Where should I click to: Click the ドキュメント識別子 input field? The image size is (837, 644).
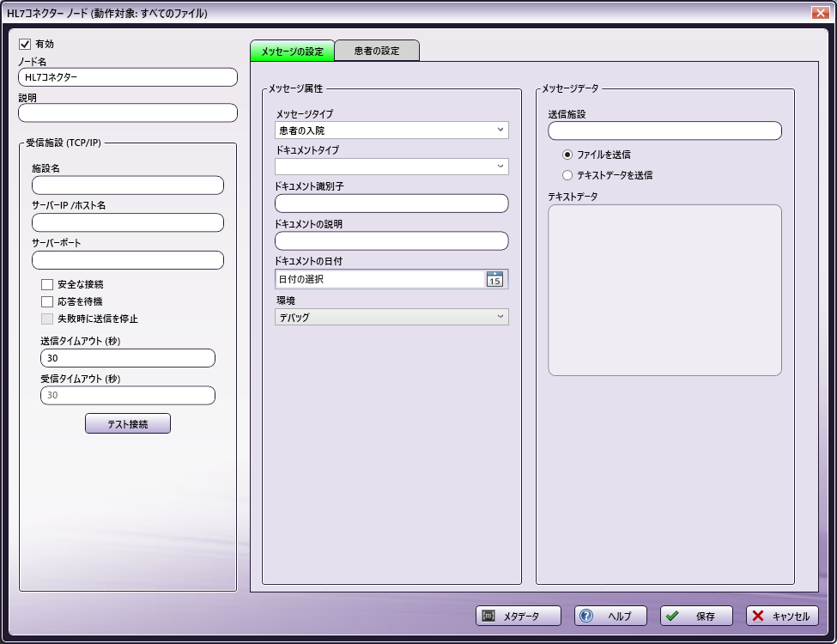(391, 204)
